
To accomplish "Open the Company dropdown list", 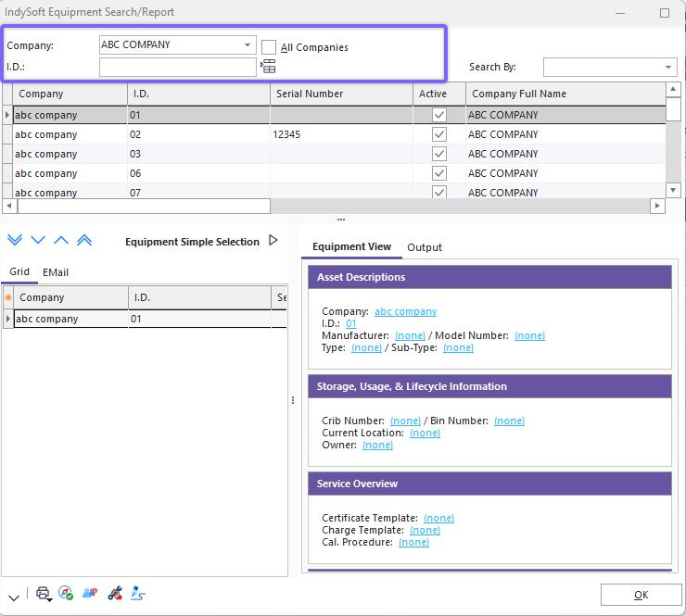I will tap(248, 44).
